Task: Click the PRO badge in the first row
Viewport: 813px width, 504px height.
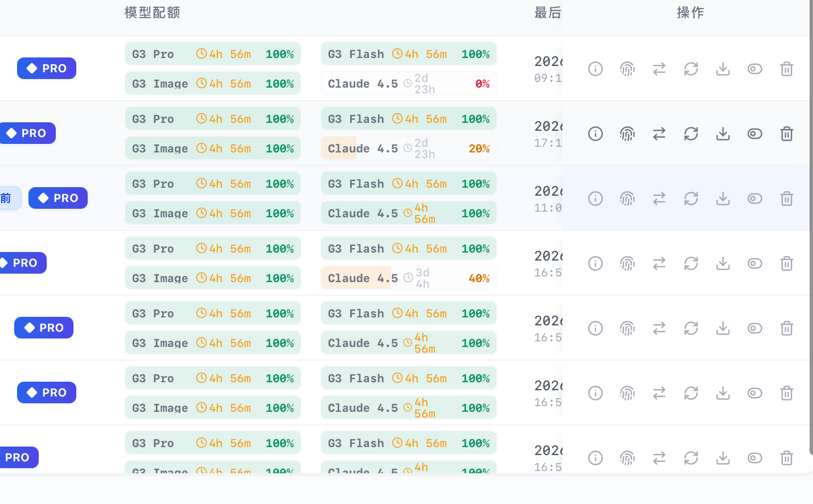Action: pyautogui.click(x=47, y=68)
